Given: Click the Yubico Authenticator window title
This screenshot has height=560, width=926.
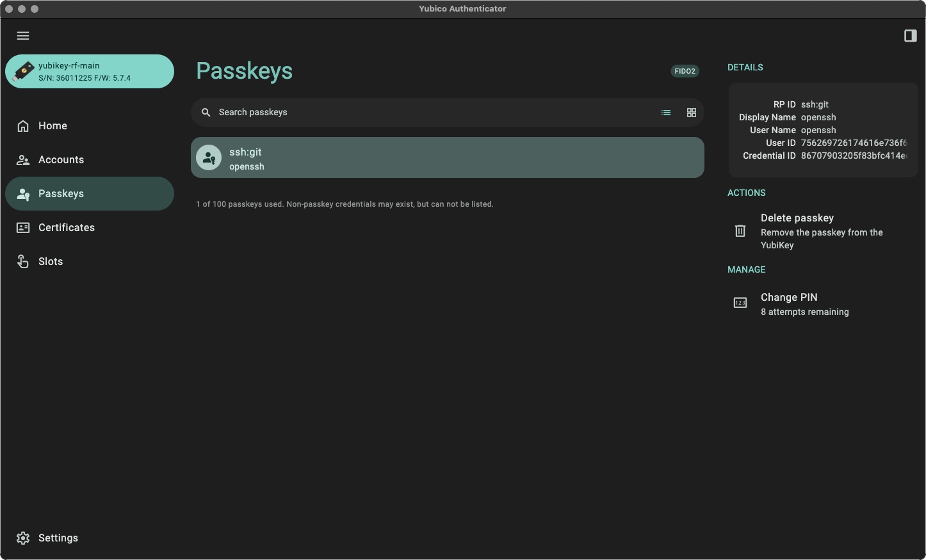Looking at the screenshot, I should pos(462,9).
